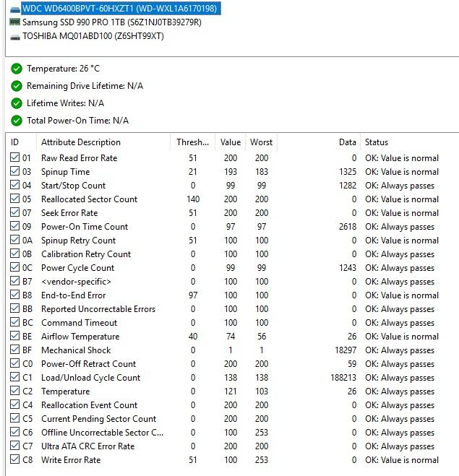459x476 pixels.
Task: Select the TOSHIBA MQ01ABD100 drive
Action: tap(93, 36)
